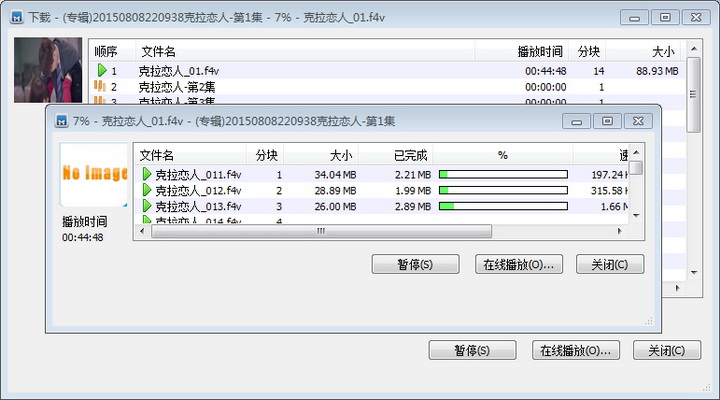This screenshot has width=720, height=400.
Task: Close back 下载 window with title X
Action: point(696,17)
